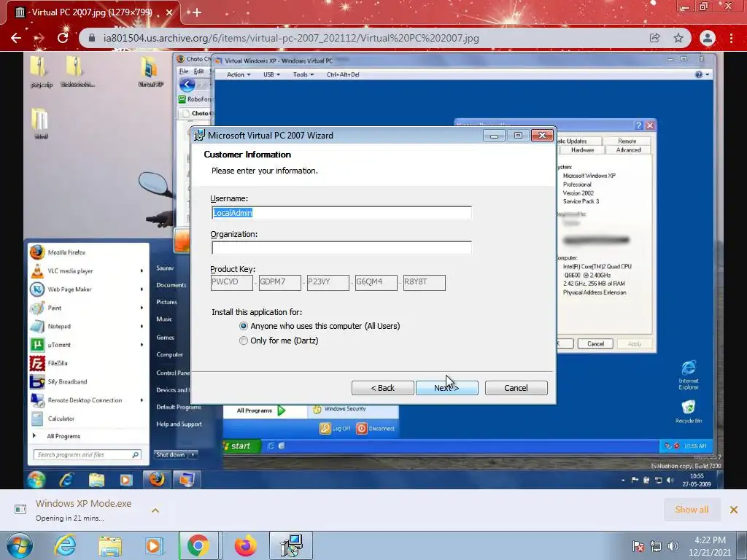Screen dimensions: 747x560
Task: Click Shut down in the start menu
Action: 170,455
